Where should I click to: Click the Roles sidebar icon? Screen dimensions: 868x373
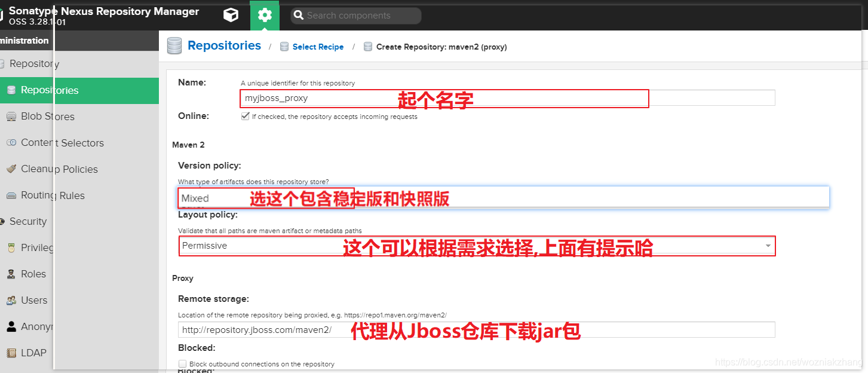tap(11, 274)
